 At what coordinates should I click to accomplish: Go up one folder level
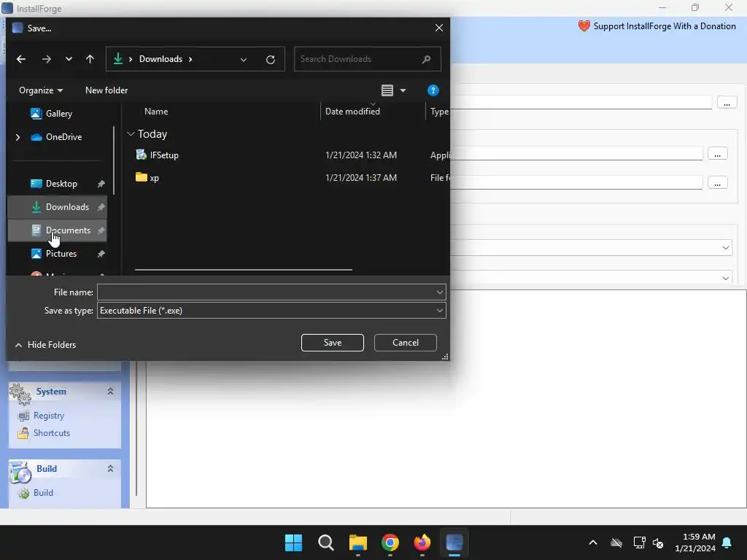(90, 59)
